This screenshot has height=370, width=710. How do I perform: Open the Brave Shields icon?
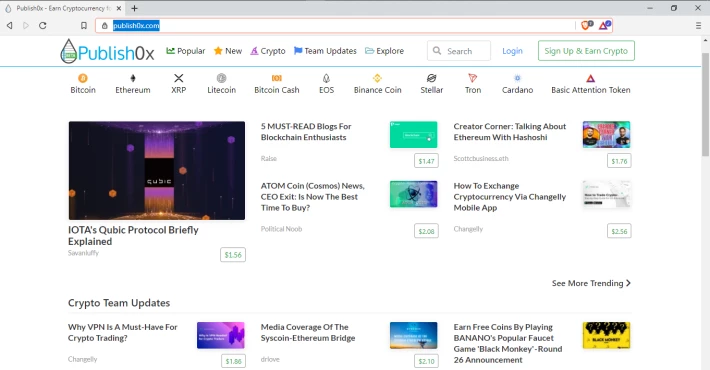(x=587, y=25)
